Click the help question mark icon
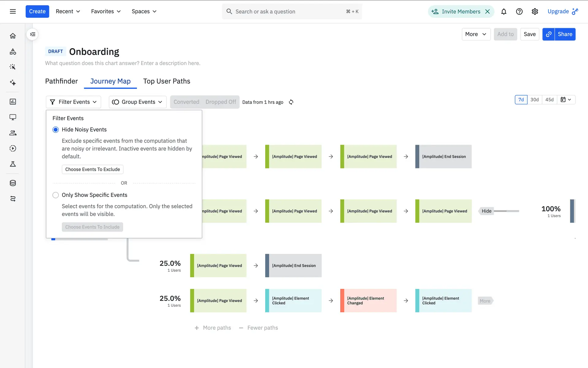The width and height of the screenshot is (588, 368). point(519,12)
